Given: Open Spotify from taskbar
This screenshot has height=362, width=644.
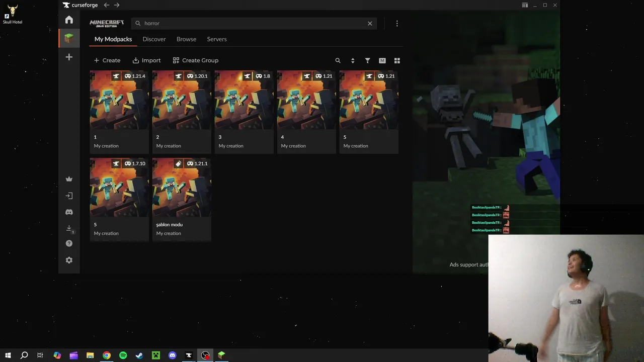Looking at the screenshot, I should tap(123, 355).
